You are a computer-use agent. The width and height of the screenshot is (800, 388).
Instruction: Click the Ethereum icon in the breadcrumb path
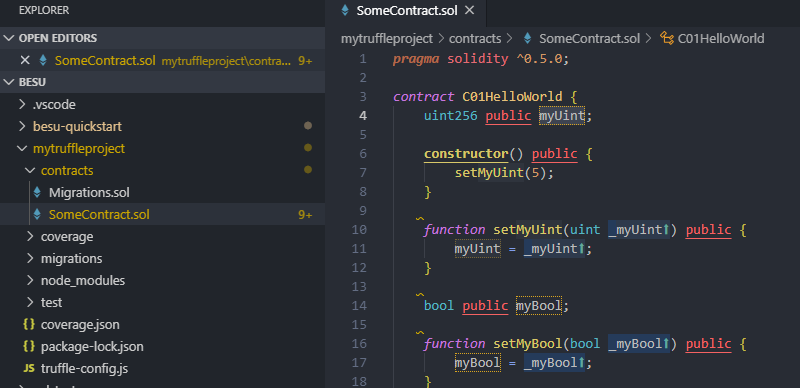click(x=528, y=38)
